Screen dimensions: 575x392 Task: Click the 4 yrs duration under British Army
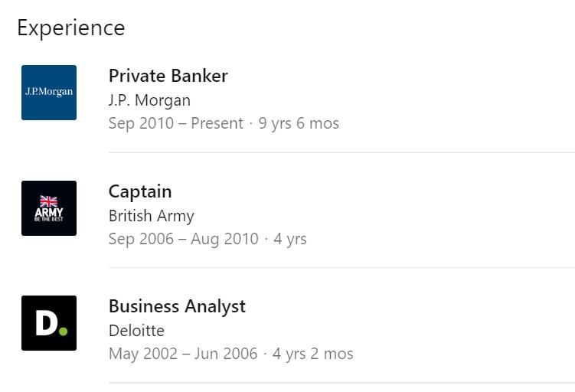pos(290,239)
